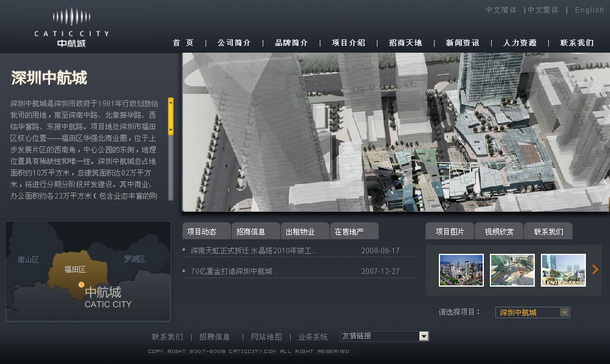Switch to 在售地产 tab

click(x=354, y=231)
